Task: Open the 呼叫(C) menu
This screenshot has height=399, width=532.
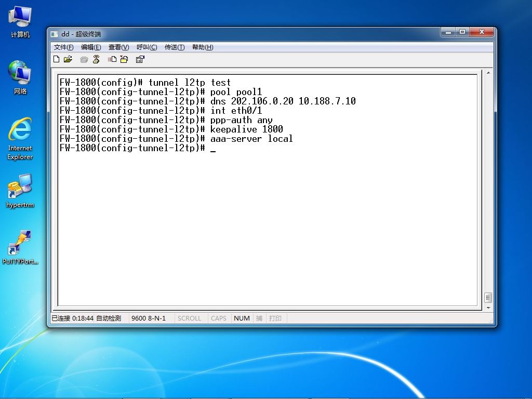Action: click(x=147, y=47)
